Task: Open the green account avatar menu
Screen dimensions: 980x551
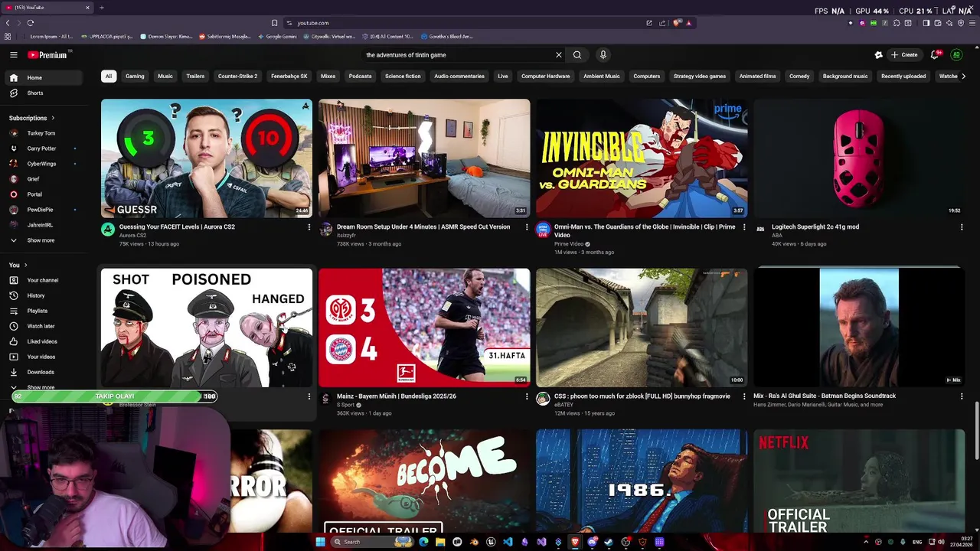Action: tap(956, 55)
